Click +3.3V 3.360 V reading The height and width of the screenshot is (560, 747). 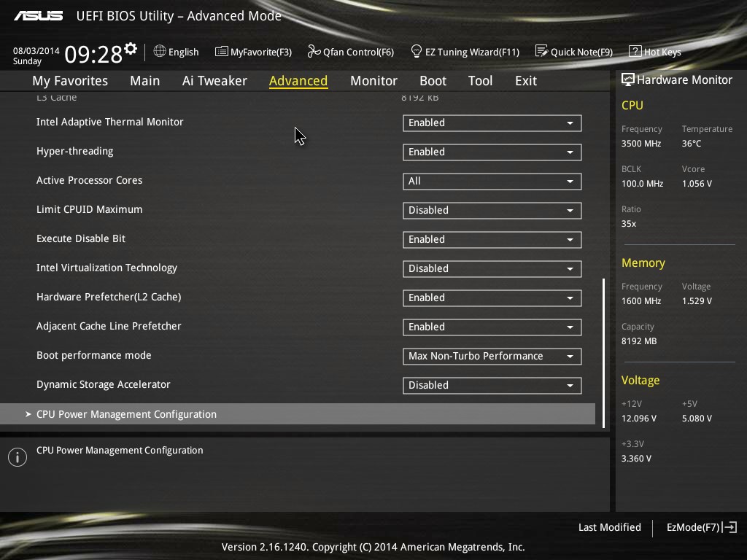coord(636,458)
